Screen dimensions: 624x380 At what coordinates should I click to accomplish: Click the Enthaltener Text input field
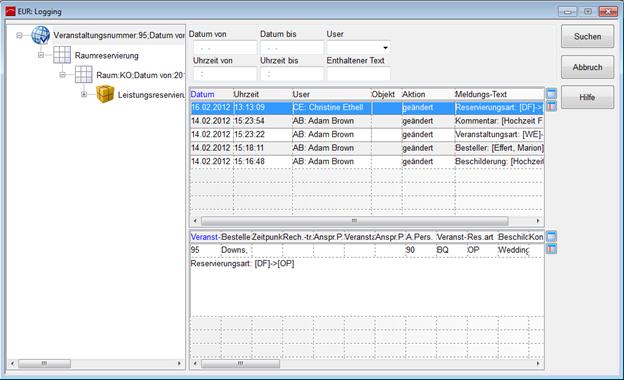[359, 74]
